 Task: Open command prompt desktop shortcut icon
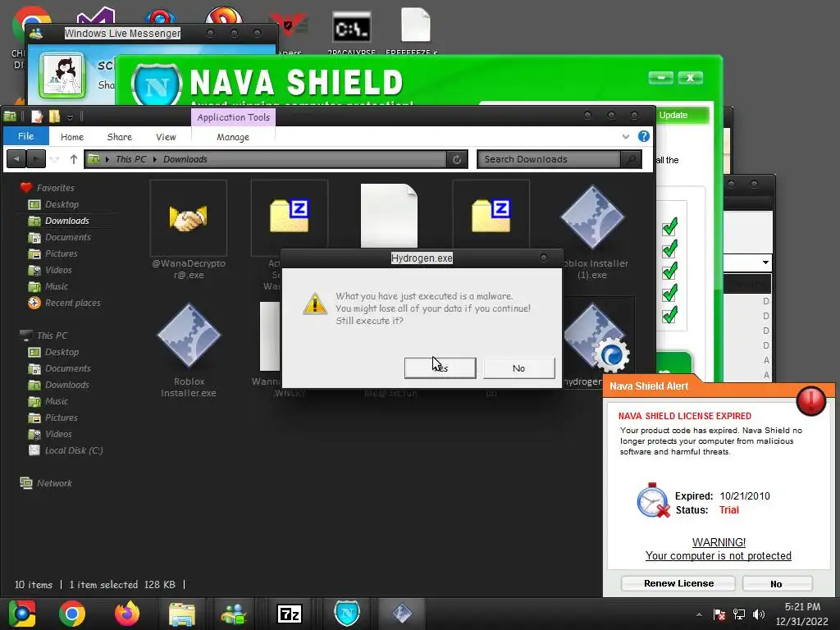[x=351, y=28]
